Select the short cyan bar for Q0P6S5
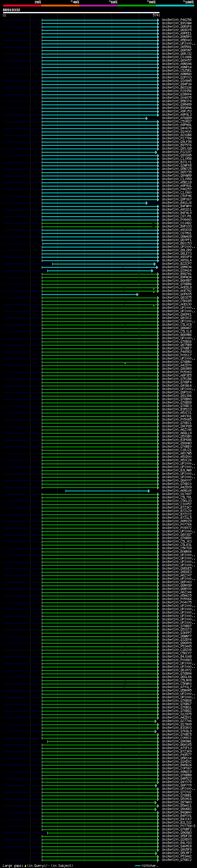The height and width of the screenshot is (868, 197). pyautogui.click(x=90, y=294)
